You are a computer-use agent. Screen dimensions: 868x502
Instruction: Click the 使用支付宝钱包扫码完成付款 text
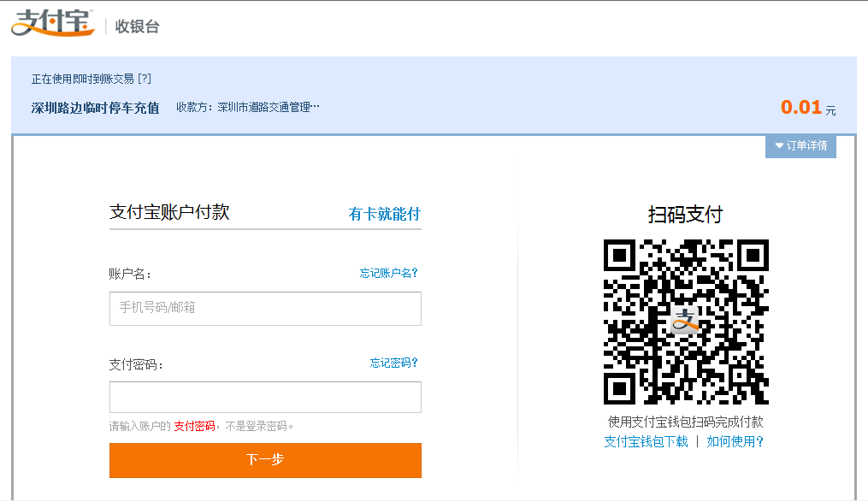click(685, 422)
